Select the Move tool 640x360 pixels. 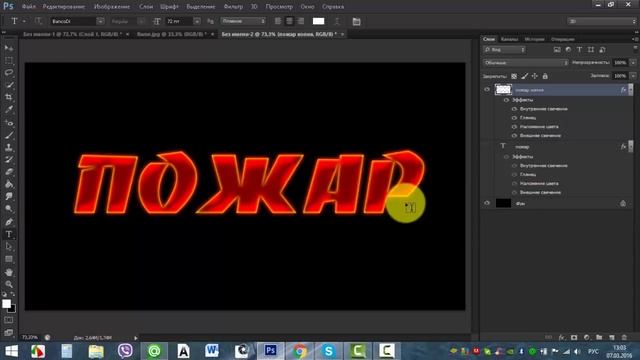tap(9, 48)
